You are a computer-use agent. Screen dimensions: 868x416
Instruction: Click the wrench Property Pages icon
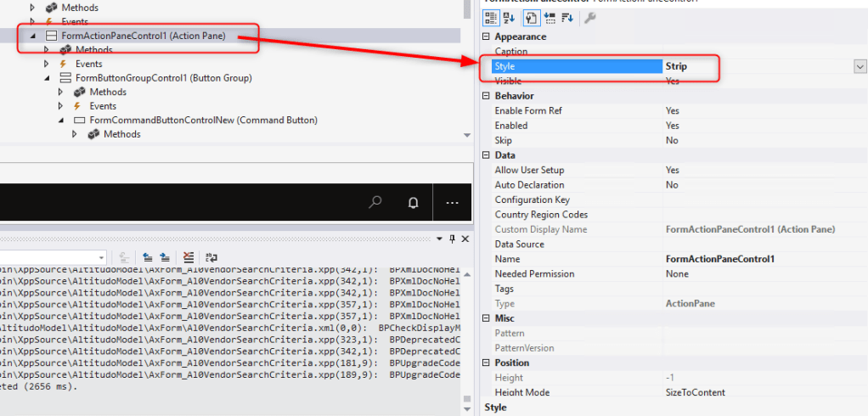pos(589,18)
